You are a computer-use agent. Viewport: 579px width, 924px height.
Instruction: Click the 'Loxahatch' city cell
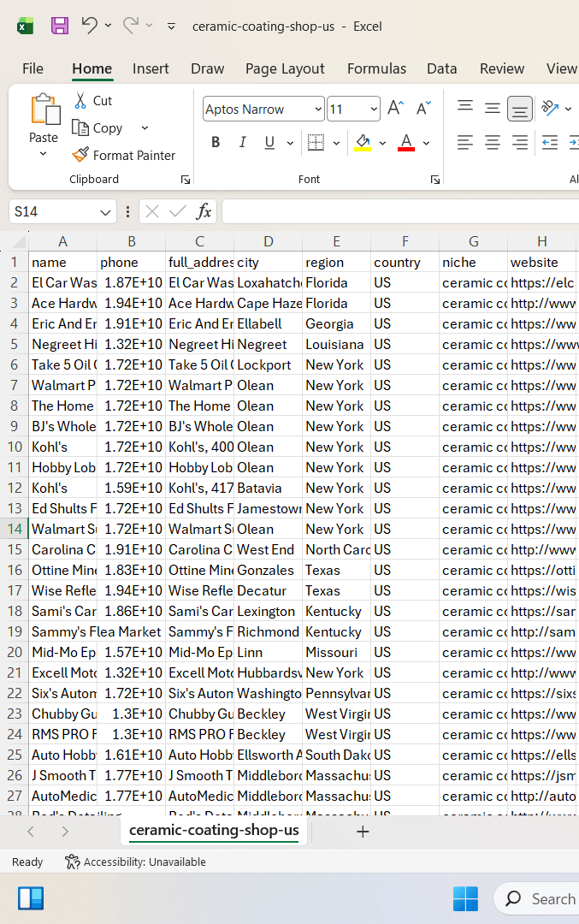coord(268,283)
